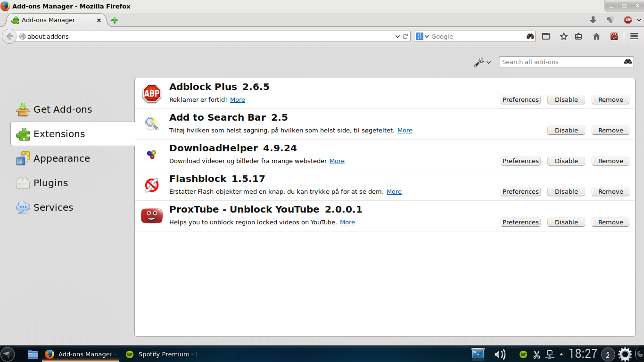Viewport: 644px width, 362px height.
Task: Open ProxTube Preferences
Action: coord(520,222)
